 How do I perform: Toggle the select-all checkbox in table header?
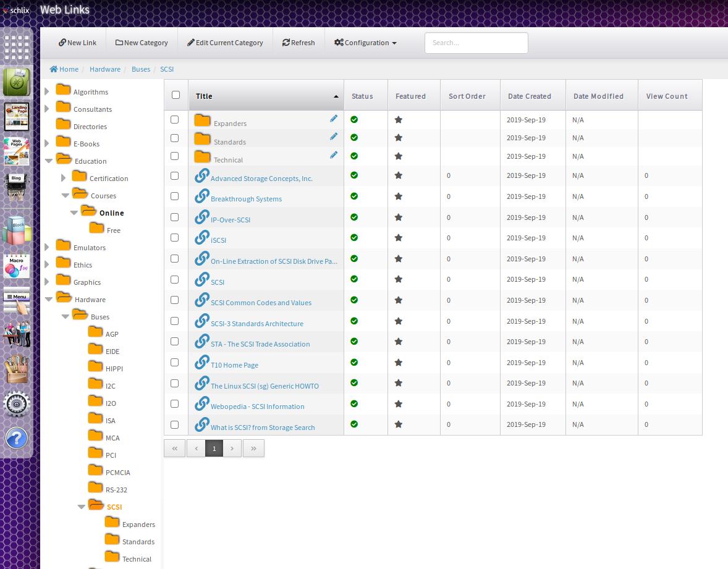click(x=176, y=95)
